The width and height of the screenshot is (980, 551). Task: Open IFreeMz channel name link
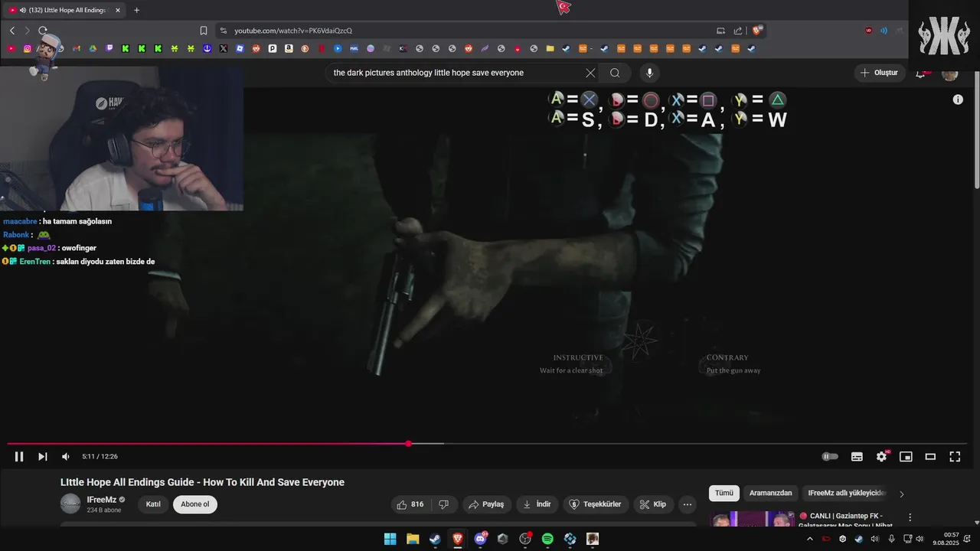(x=102, y=500)
